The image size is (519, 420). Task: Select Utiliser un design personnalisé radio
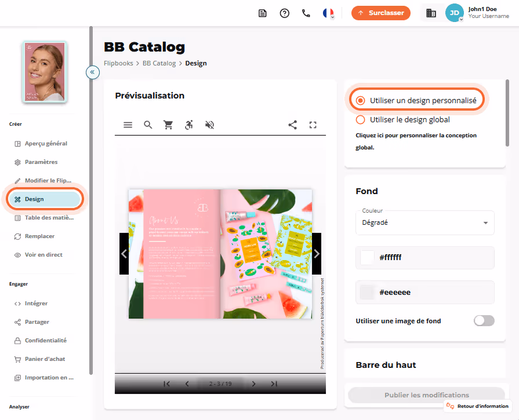pyautogui.click(x=361, y=101)
